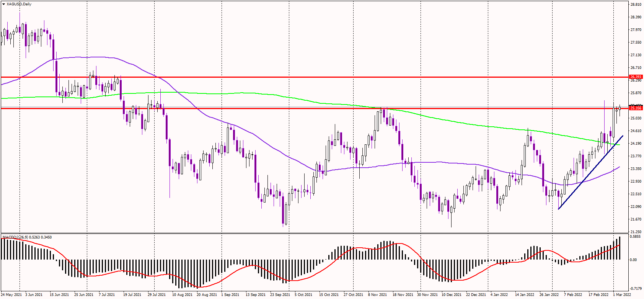Click the 27 Oct 2021 date label
The height and width of the screenshot is (299, 644).
[x=353, y=295]
